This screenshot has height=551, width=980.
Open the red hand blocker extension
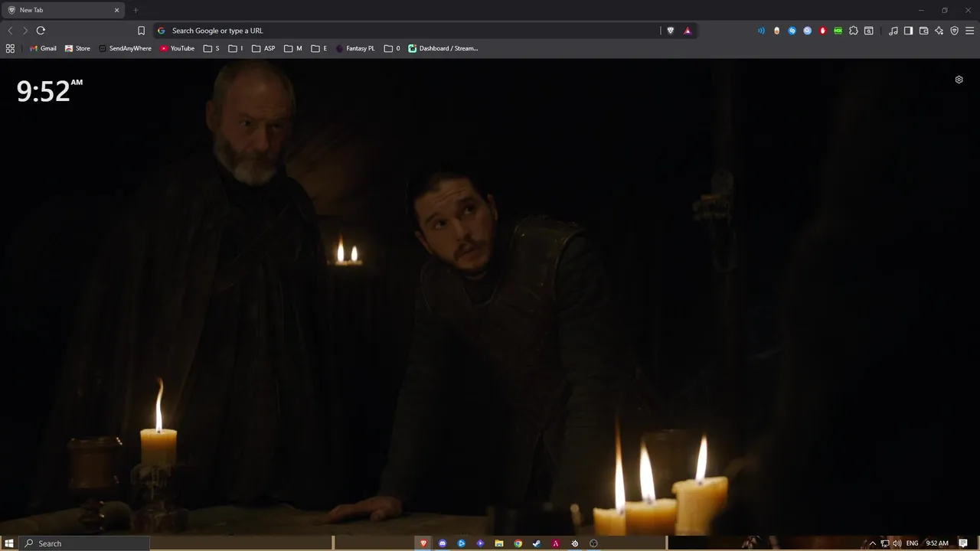(x=823, y=31)
